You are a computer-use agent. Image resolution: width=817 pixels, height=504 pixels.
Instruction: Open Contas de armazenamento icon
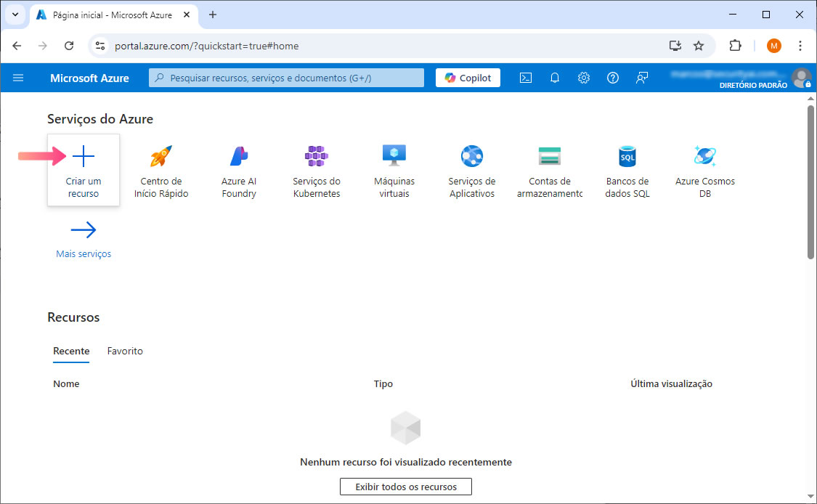click(550, 156)
